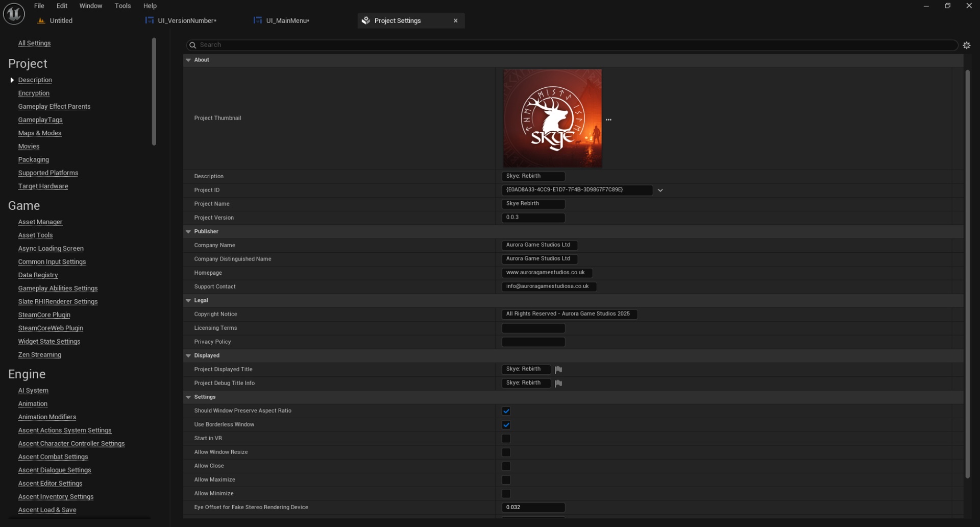Open GameplayTags settings

click(x=40, y=120)
